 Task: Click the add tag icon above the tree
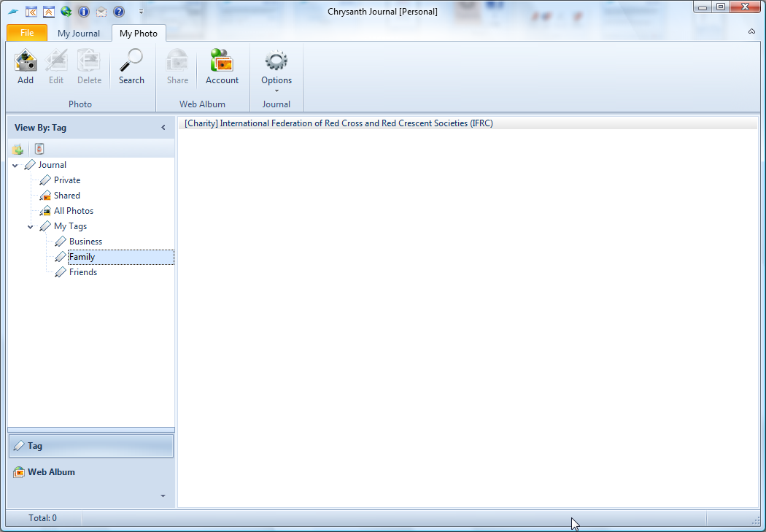pos(18,150)
